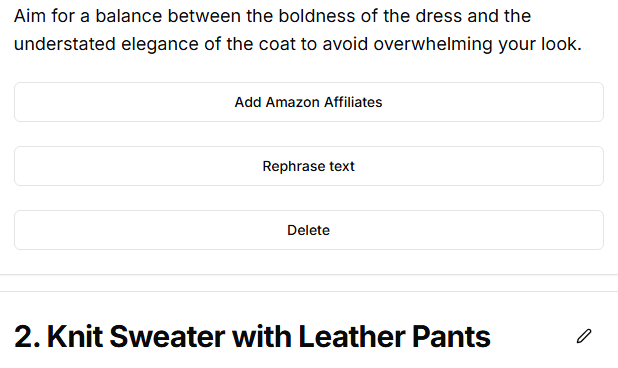The height and width of the screenshot is (368, 618).
Task: Click the Rephrase text button
Action: coord(309,166)
